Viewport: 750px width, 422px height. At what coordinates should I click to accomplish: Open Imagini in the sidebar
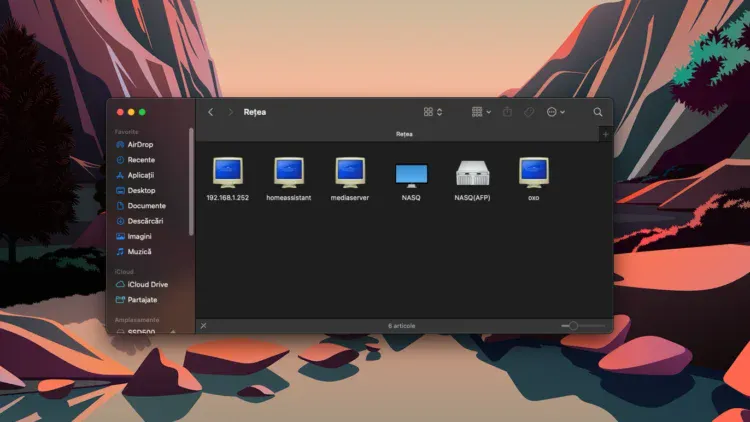click(139, 236)
